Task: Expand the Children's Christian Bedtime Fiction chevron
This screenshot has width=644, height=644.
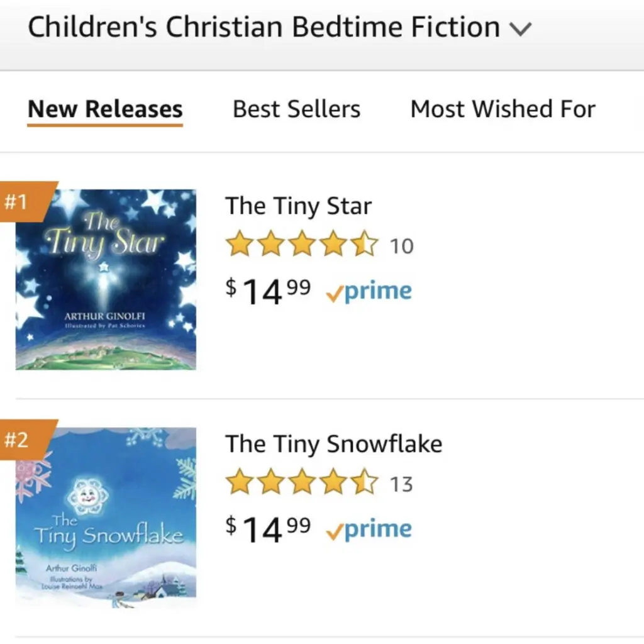Action: pos(520,29)
